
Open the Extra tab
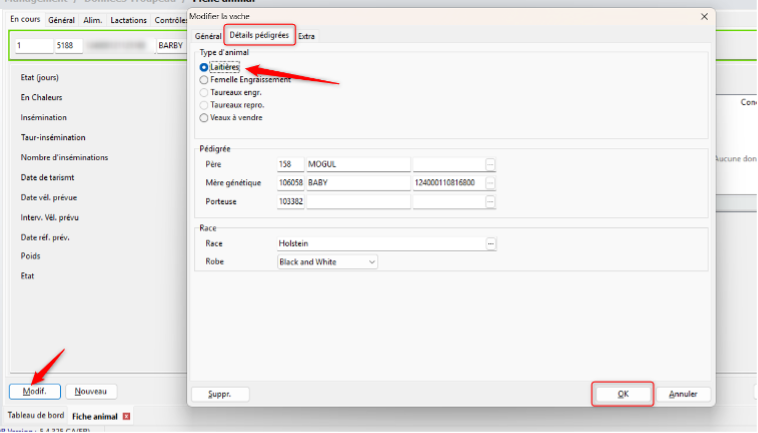pyautogui.click(x=306, y=36)
